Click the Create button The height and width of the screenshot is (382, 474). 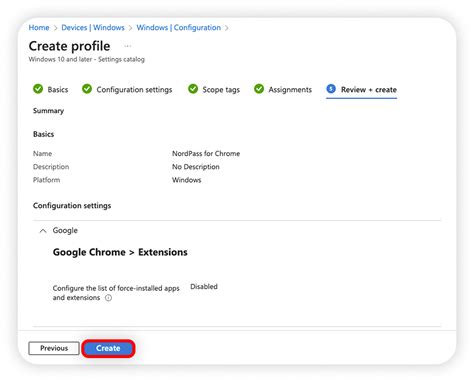[x=108, y=348]
